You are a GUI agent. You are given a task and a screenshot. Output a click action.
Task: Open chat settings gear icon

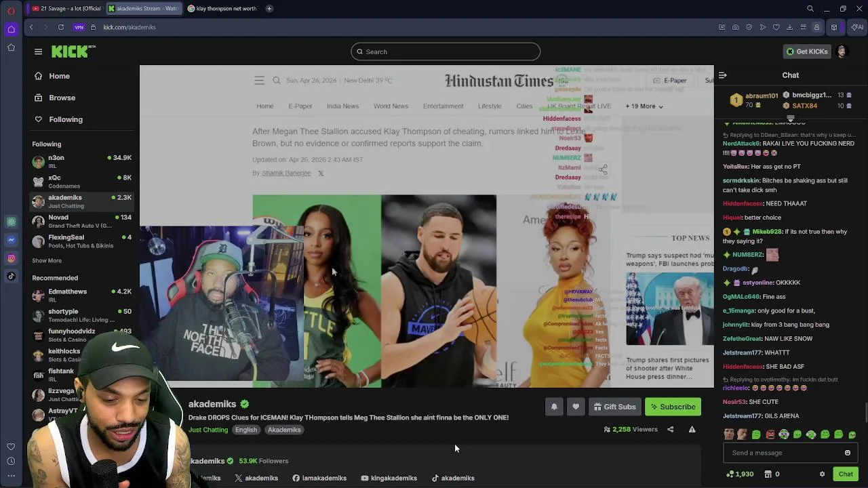822,474
